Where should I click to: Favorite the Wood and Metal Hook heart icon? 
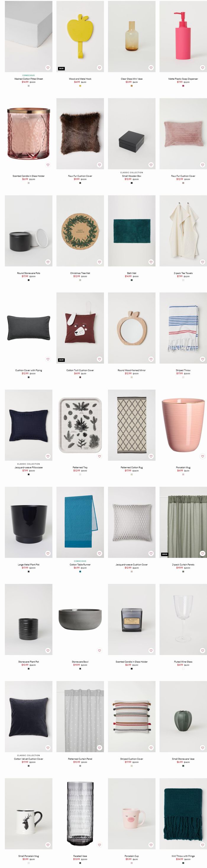point(99,68)
